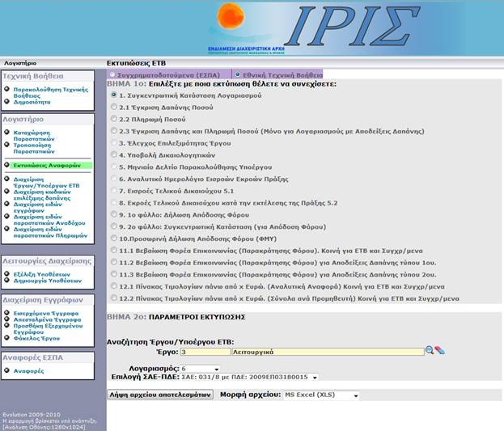Choose 1. Συγκεντρωτική Κατάσταση Λογαριασμού radio button
Image resolution: width=504 pixels, height=431 pixels.
click(113, 95)
